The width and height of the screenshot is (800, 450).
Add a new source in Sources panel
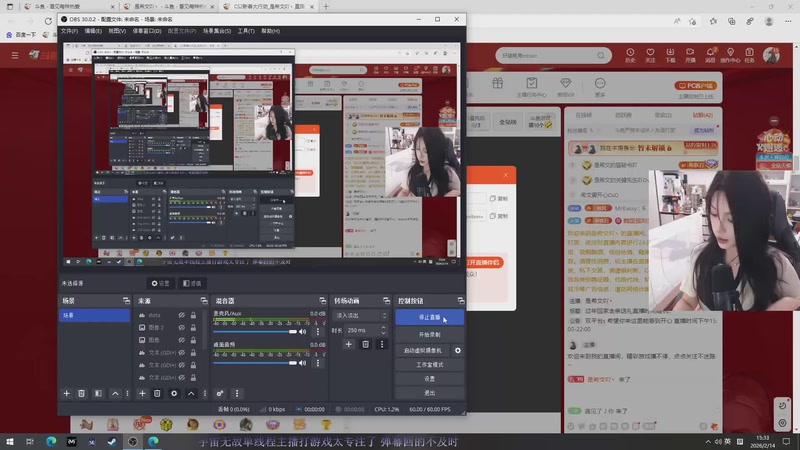pos(142,393)
